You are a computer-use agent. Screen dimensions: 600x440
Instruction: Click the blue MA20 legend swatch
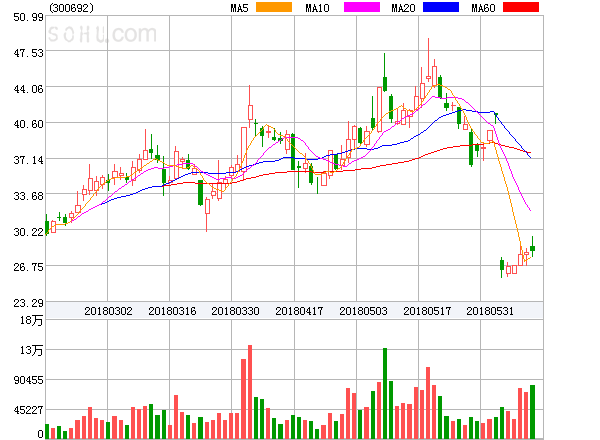(441, 7)
